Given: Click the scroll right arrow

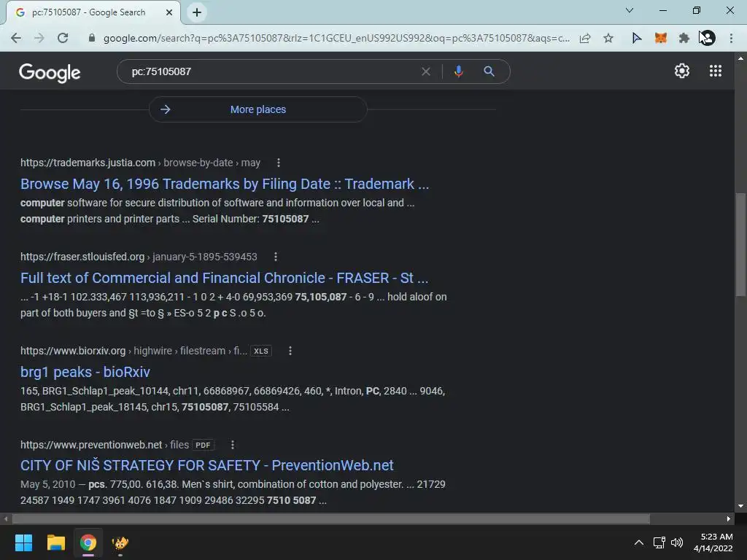Looking at the screenshot, I should tap(729, 518).
